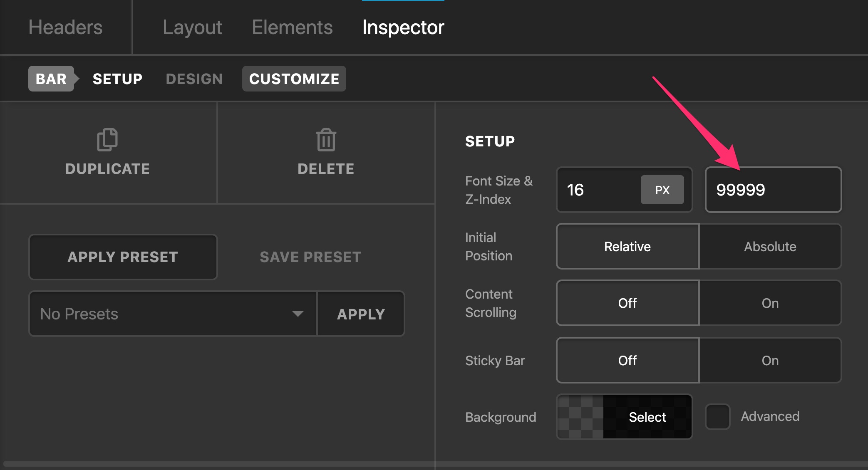
Task: Click the 'Advanced' label text
Action: click(770, 416)
